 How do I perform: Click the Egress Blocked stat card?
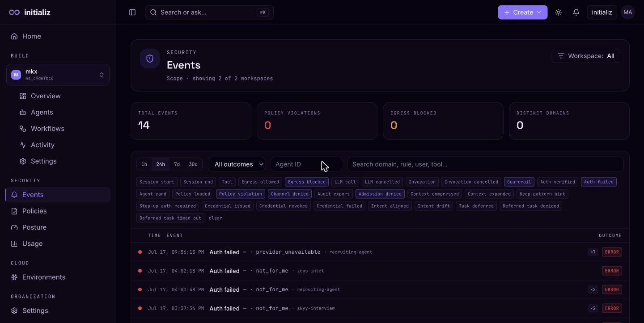(x=443, y=121)
